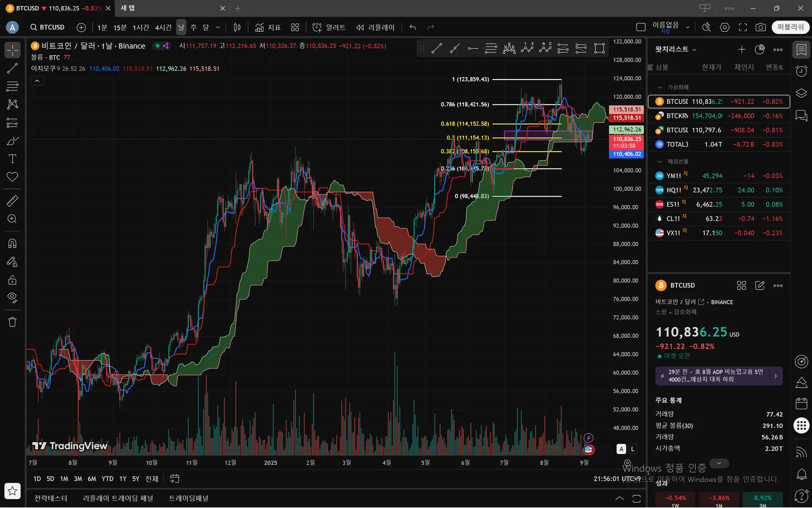Open the star favorites toolbar button
Viewport: 812px width, 508px height.
click(x=13, y=491)
